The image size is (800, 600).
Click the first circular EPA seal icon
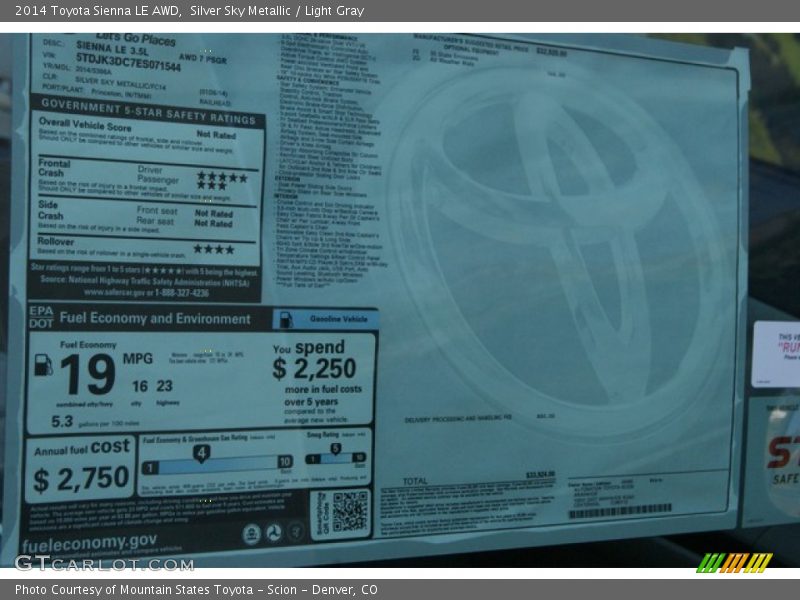point(251,535)
